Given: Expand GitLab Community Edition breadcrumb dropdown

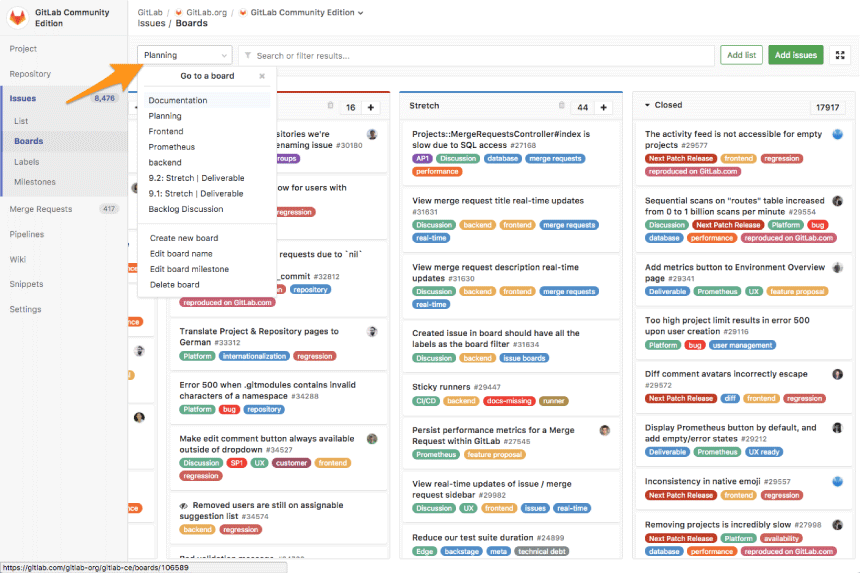Looking at the screenshot, I should click(360, 13).
